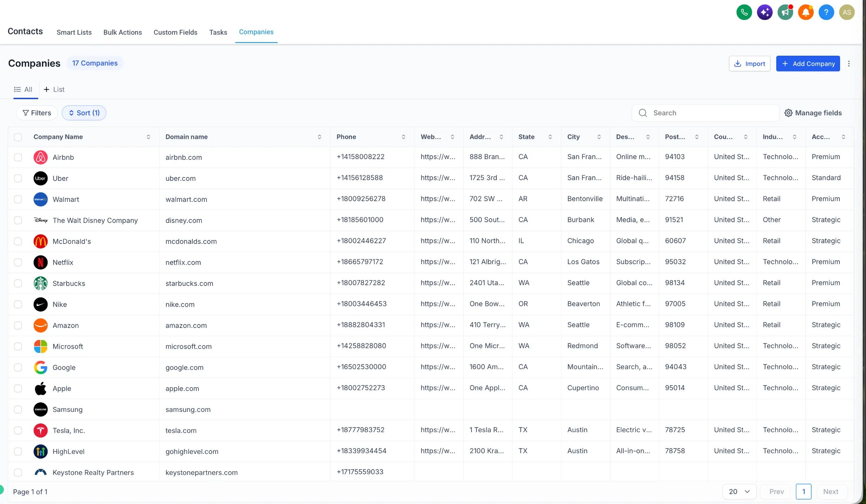The height and width of the screenshot is (504, 866).
Task: Click the Uber company logo
Action: [x=41, y=178]
